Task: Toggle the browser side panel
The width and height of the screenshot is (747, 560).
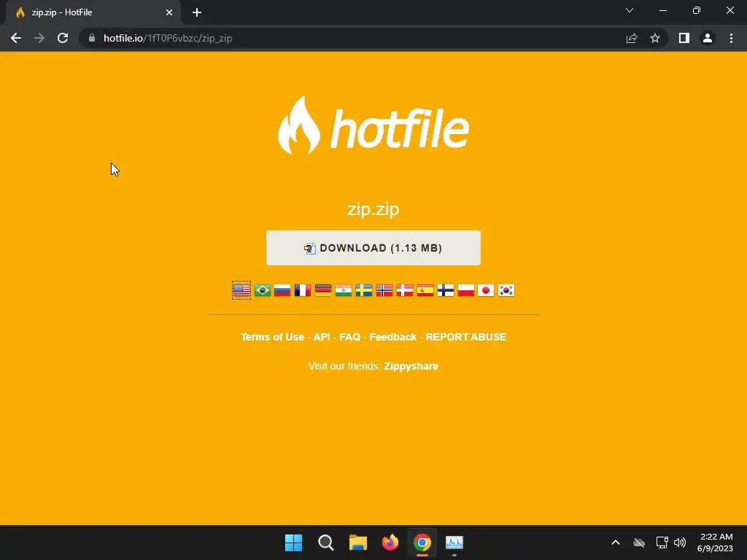Action: (684, 38)
